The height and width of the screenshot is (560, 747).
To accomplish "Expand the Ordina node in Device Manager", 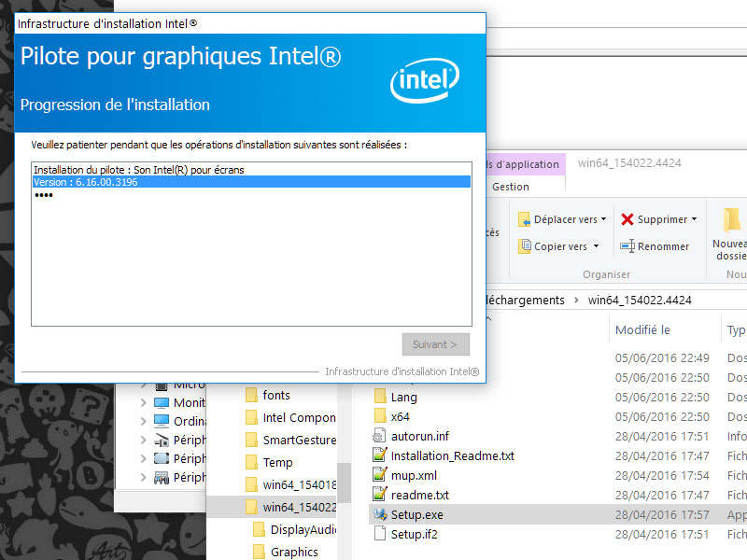I will (144, 422).
